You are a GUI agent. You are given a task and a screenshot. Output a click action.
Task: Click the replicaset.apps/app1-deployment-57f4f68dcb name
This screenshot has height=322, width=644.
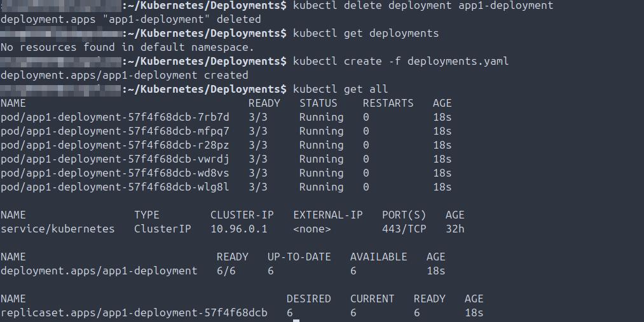click(x=134, y=312)
